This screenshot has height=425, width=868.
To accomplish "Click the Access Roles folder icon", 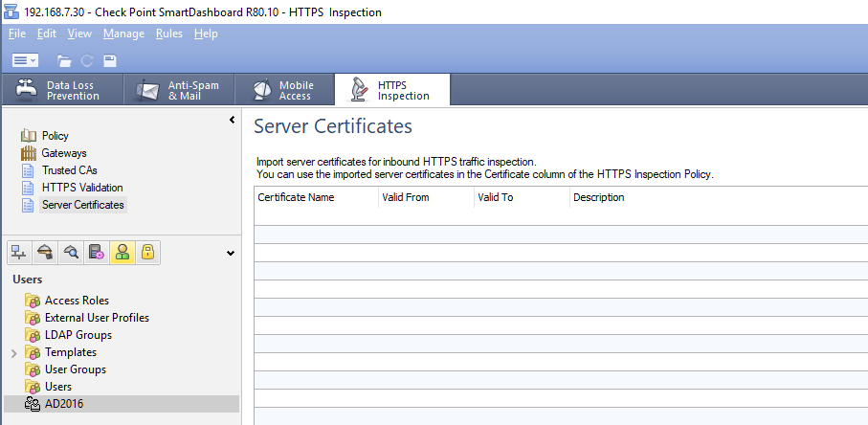I will [x=33, y=301].
